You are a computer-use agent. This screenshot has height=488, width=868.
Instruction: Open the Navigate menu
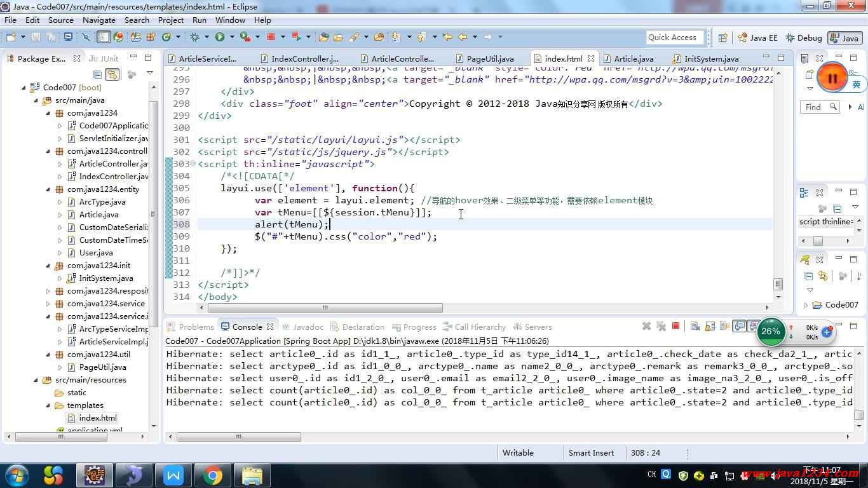tap(99, 20)
